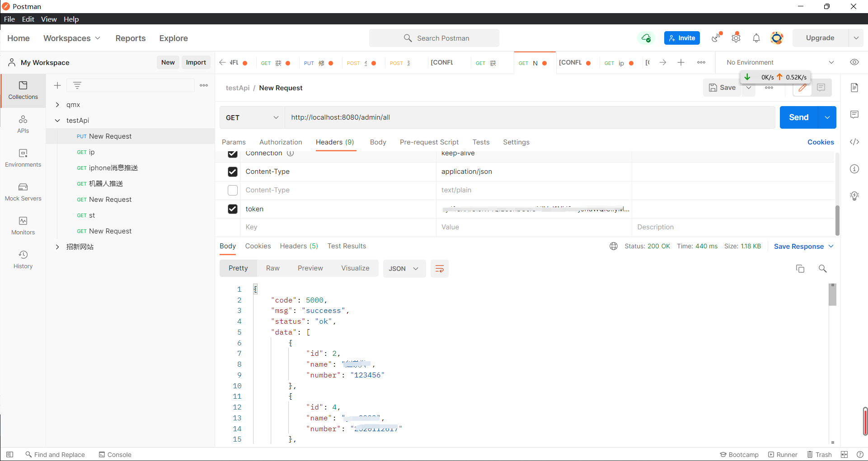Open the GET method dropdown
Screen dimensions: 868x461
[252, 117]
